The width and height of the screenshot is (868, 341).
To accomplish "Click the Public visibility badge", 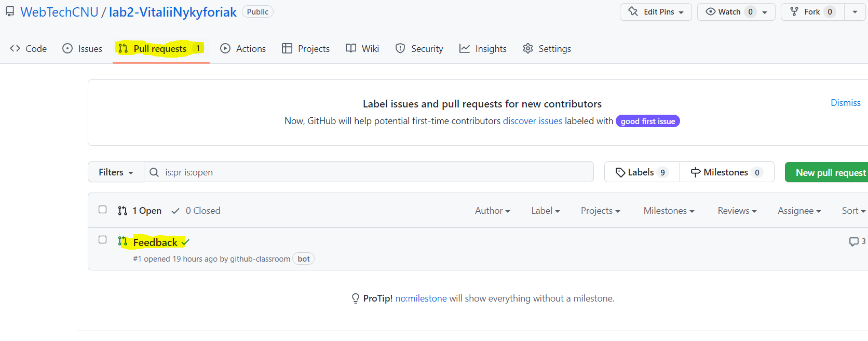I will (257, 11).
